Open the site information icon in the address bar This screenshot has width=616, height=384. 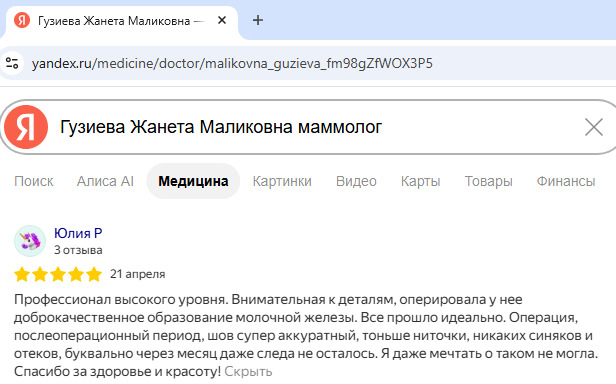[x=12, y=63]
